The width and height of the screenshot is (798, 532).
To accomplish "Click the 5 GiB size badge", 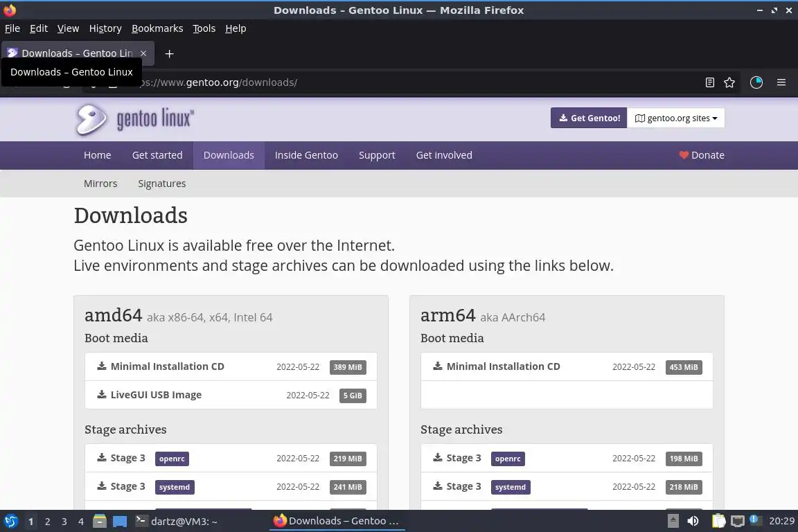I will coord(353,396).
